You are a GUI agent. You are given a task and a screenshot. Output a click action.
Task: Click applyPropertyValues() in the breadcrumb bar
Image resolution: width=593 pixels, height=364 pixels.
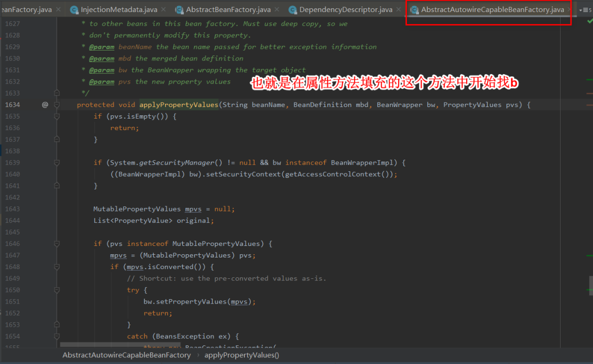click(x=242, y=355)
